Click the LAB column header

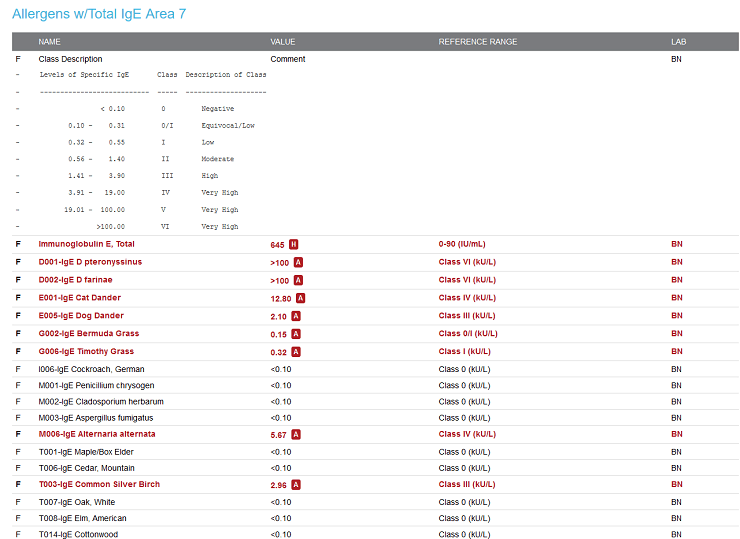(x=679, y=42)
